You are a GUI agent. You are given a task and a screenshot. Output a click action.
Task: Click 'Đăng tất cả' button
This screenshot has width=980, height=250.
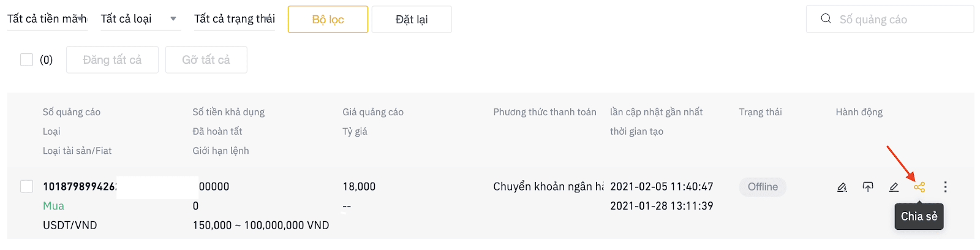[112, 59]
